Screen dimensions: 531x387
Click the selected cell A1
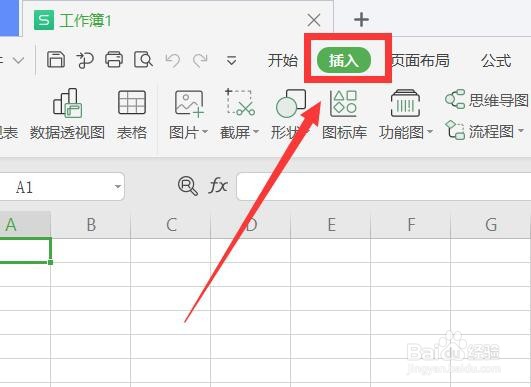click(25, 251)
